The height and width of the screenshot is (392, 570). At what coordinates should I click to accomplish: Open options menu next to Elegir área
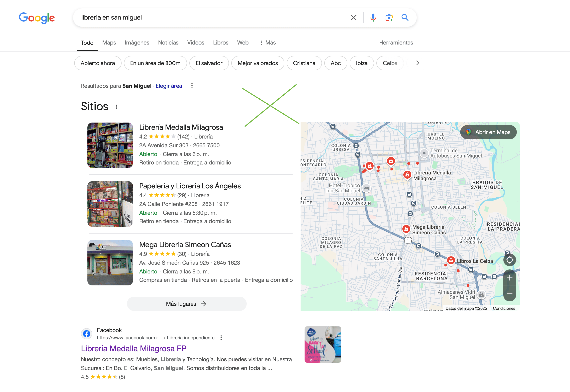[x=192, y=86]
